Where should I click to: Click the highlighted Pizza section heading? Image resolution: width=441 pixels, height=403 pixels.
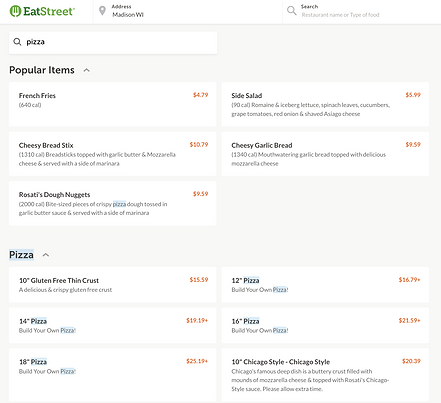click(x=21, y=255)
